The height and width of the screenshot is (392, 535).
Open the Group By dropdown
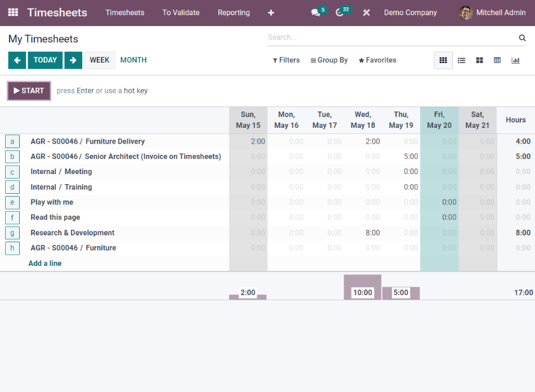click(x=329, y=60)
